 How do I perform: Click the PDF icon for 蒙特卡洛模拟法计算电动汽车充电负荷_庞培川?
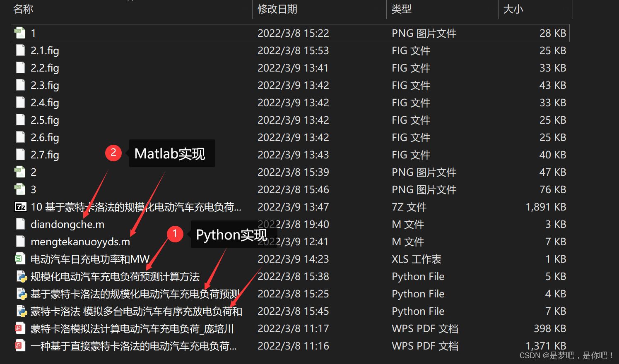click(x=20, y=328)
